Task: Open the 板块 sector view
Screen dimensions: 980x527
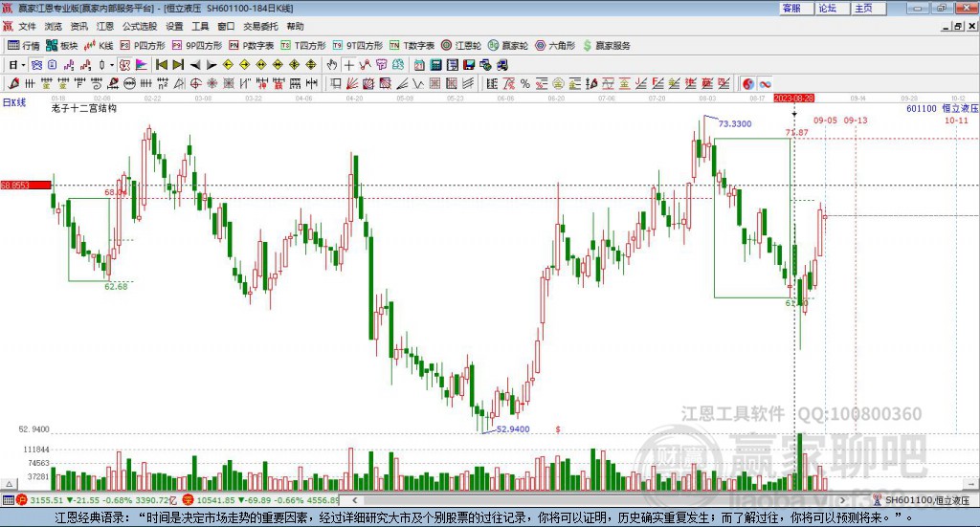Action: [x=62, y=46]
